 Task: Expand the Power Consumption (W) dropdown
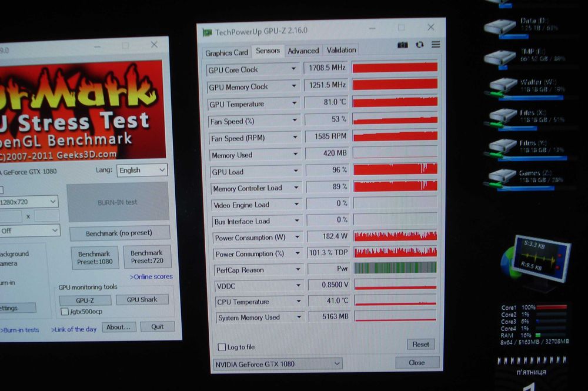click(x=298, y=238)
